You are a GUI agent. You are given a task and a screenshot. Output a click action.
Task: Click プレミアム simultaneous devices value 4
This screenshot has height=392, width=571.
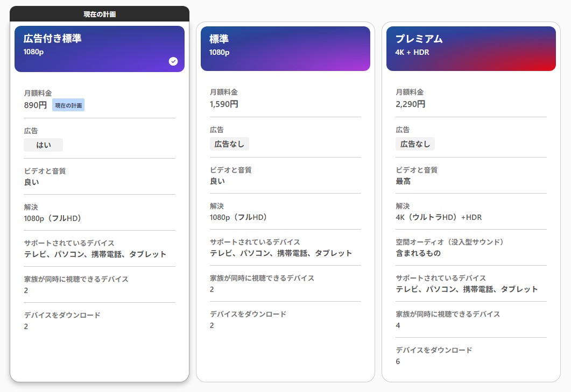pyautogui.click(x=398, y=325)
